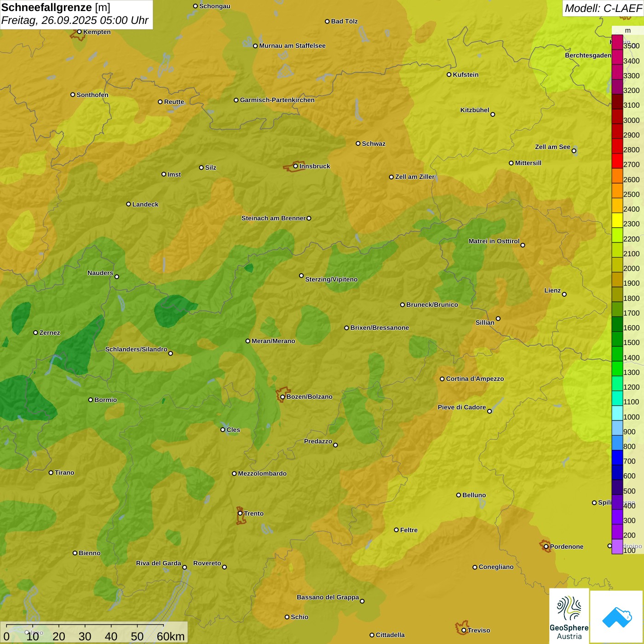Click the 'Schlanders/Silandro' map label
This screenshot has height=644, width=644.
point(136,349)
